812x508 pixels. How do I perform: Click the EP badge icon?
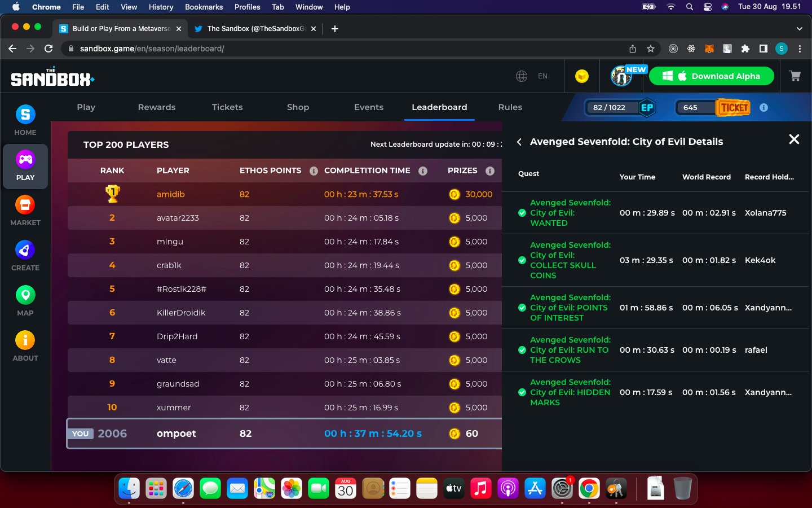click(x=647, y=107)
